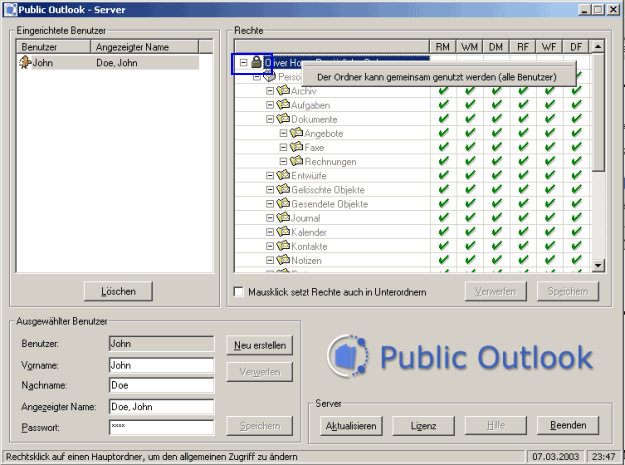Click the Rechte list scrollbar thumb
625x465 pixels.
click(x=598, y=112)
